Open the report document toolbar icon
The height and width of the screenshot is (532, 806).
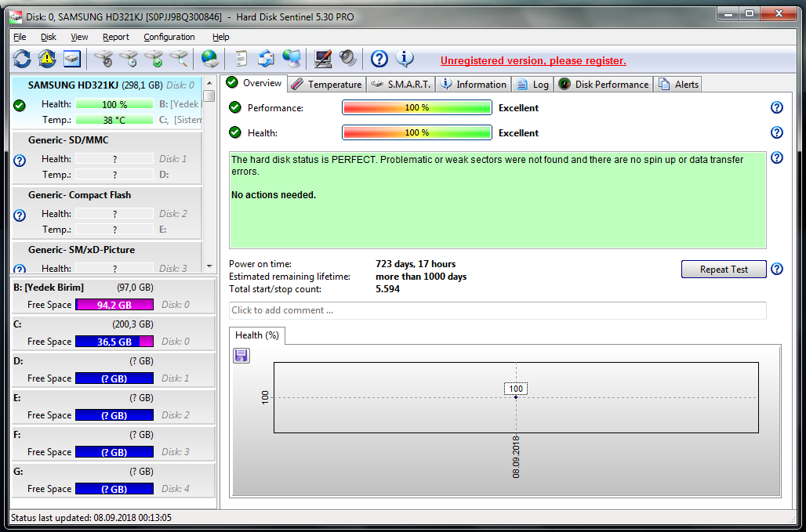click(241, 59)
